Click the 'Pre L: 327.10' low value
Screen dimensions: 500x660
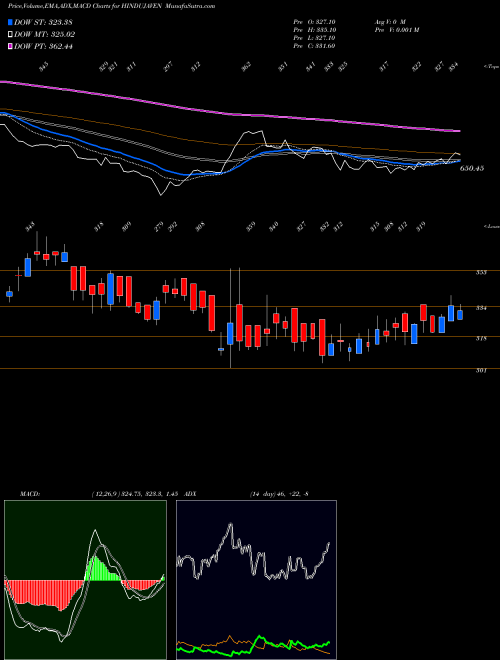pyautogui.click(x=314, y=38)
